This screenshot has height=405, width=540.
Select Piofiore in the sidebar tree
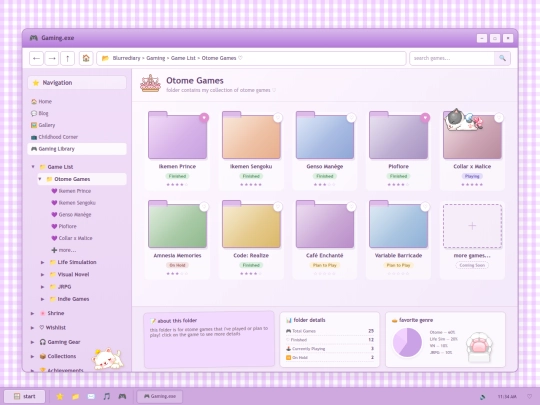point(64,226)
